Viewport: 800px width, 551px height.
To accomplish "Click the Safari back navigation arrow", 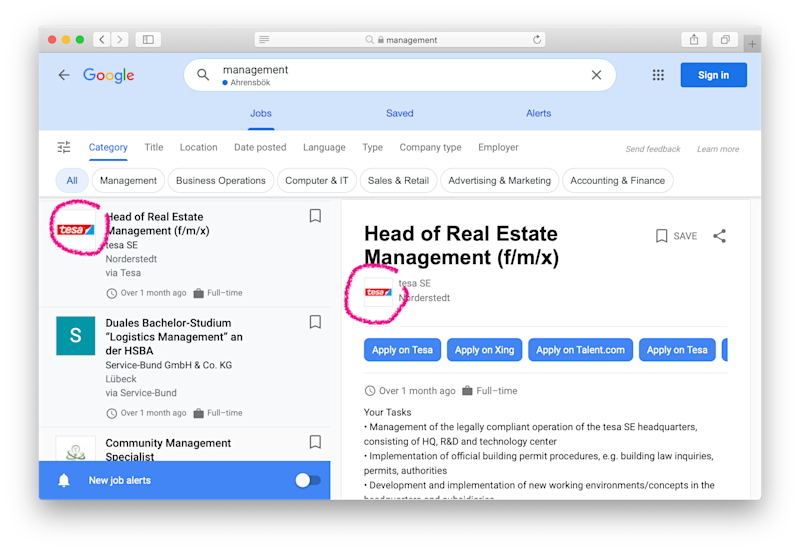I will click(x=102, y=40).
